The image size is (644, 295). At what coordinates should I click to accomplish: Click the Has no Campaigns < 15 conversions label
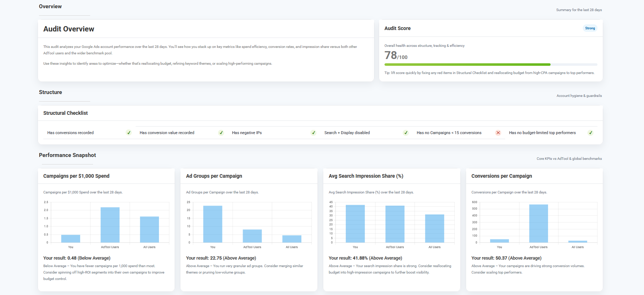(x=449, y=133)
